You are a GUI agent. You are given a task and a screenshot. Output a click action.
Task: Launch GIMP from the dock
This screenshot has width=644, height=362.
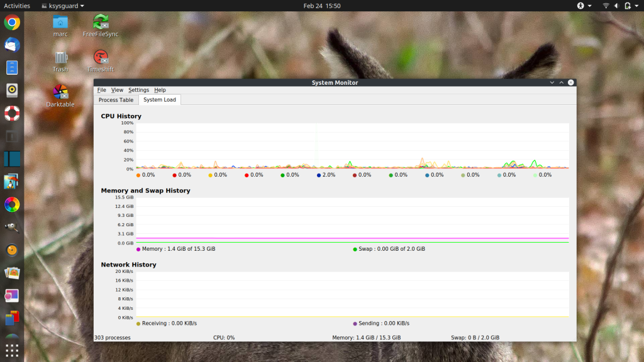click(x=12, y=227)
